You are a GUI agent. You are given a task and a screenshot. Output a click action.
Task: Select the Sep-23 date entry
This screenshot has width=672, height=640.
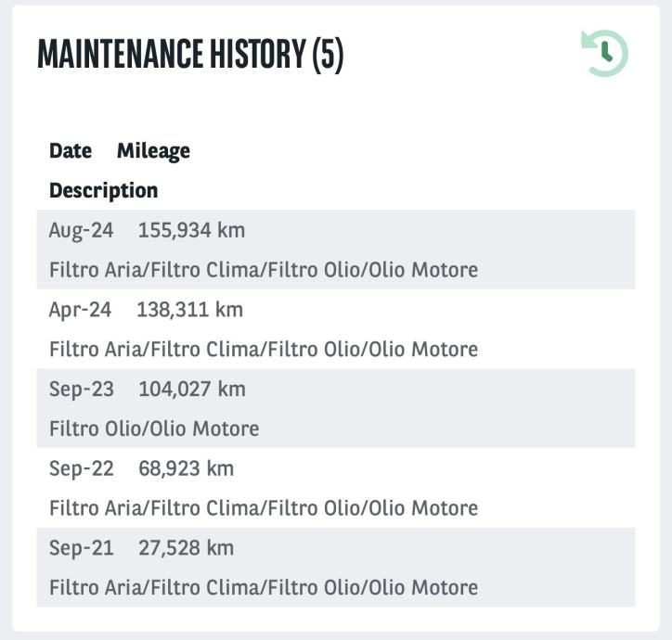click(x=82, y=390)
